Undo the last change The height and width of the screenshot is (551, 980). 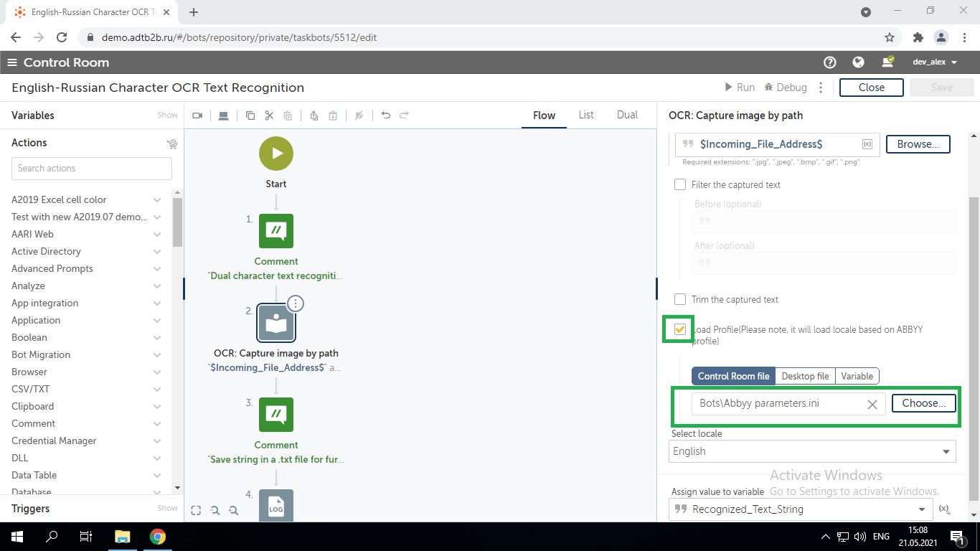pos(386,115)
